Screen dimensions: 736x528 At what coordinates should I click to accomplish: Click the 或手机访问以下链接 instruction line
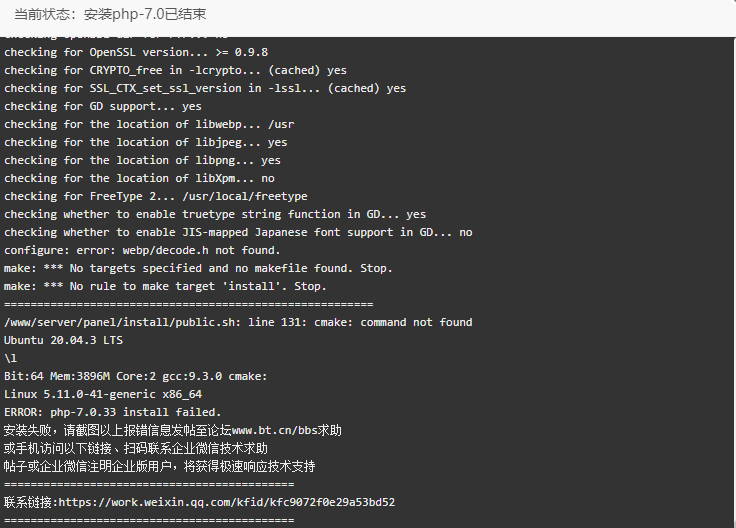click(136, 448)
